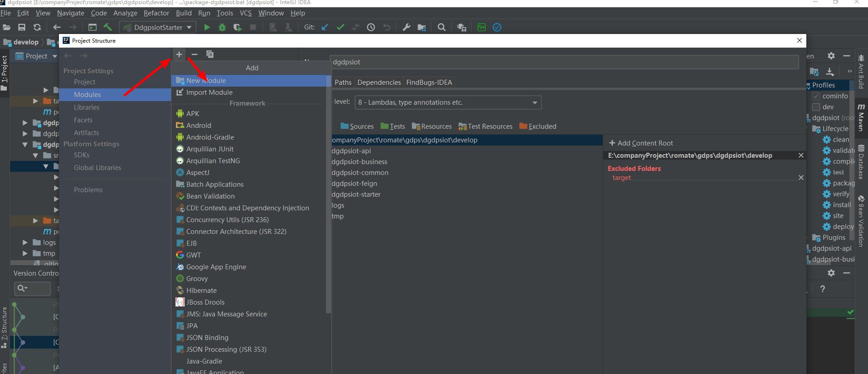Image resolution: width=868 pixels, height=374 pixels.
Task: Click the plus Add button in Project Structure
Action: click(x=179, y=54)
